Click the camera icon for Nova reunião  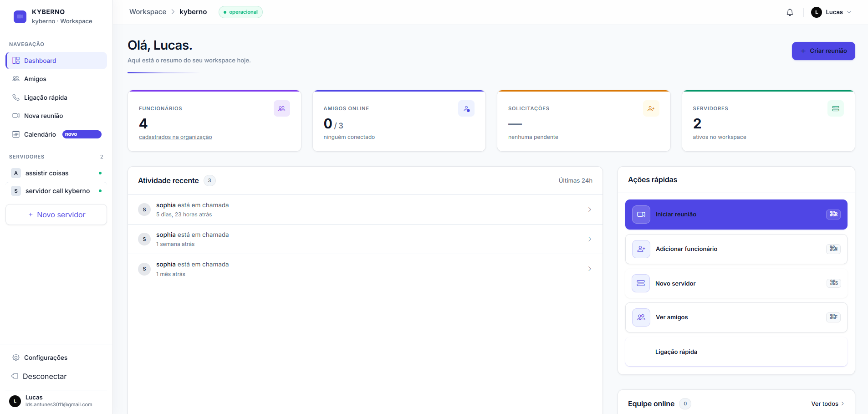tap(16, 116)
